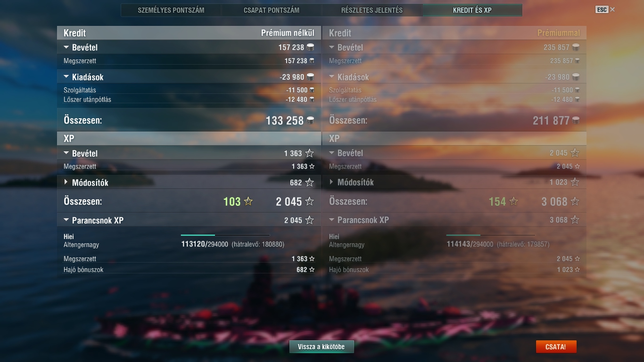Viewport: 644px width, 362px height.
Task: Open the Részletes Jelentés tab
Action: click(372, 10)
